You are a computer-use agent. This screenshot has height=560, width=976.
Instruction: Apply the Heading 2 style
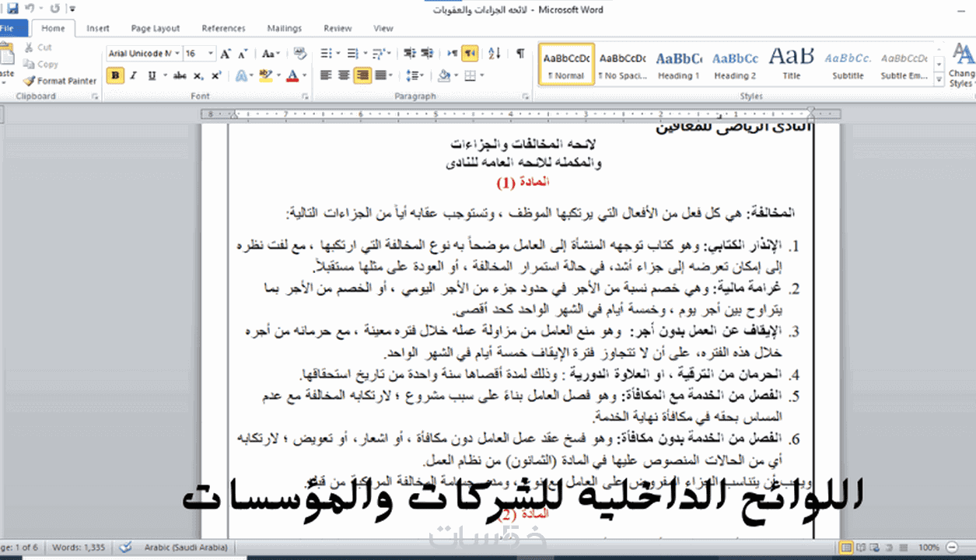click(x=735, y=64)
